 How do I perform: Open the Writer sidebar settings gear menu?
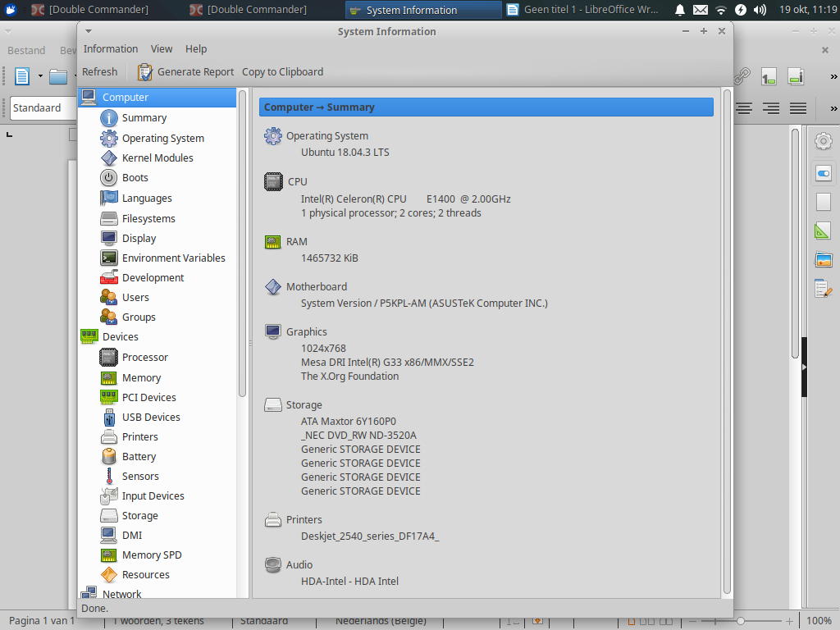point(824,141)
